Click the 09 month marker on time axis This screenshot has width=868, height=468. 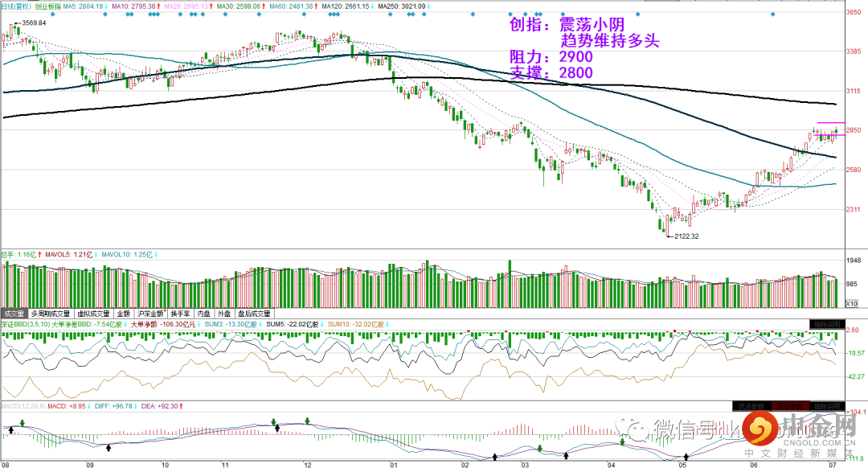(90, 465)
